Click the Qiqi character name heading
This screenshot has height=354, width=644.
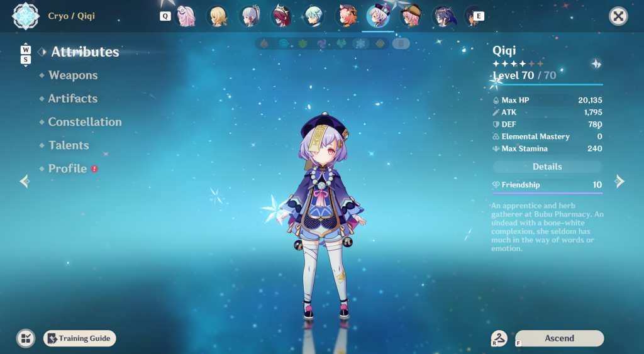click(504, 51)
